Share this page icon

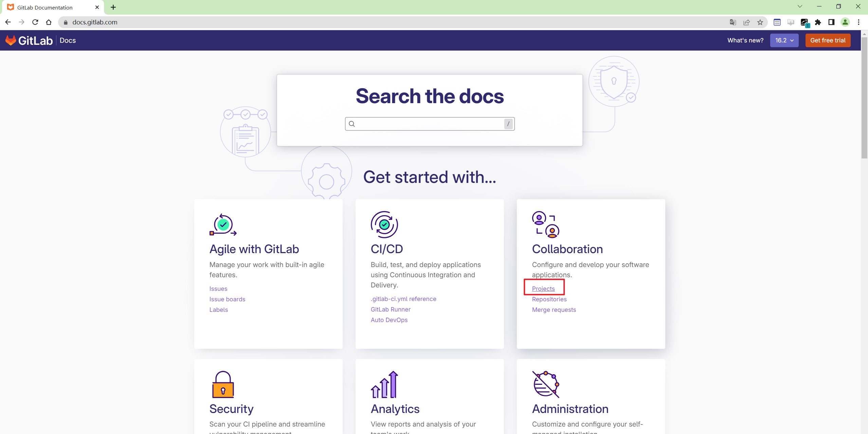point(746,22)
